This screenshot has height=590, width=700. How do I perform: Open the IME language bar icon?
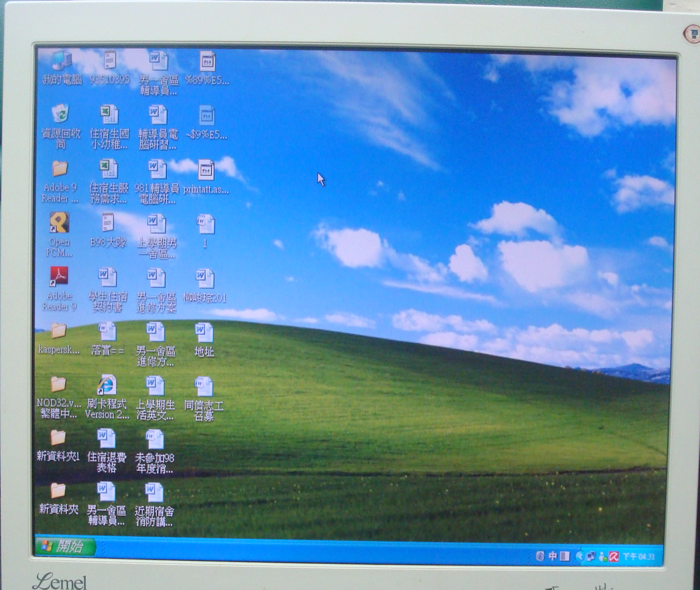coord(540,556)
